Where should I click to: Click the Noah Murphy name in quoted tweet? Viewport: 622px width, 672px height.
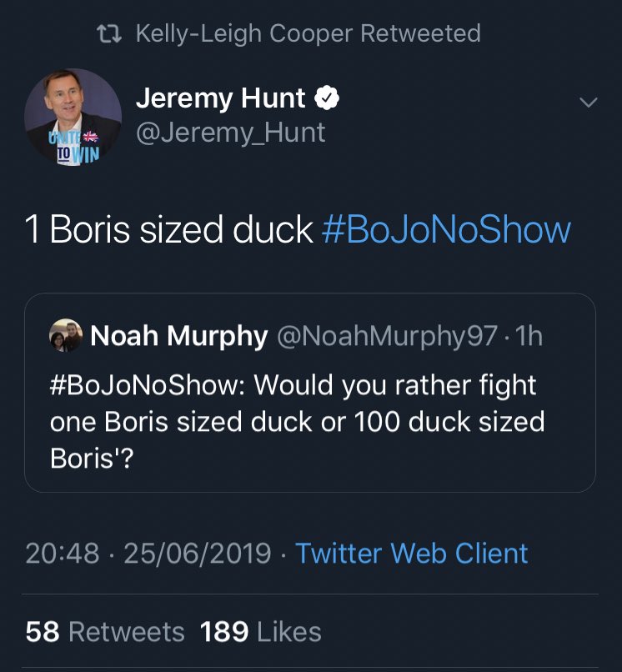point(179,336)
